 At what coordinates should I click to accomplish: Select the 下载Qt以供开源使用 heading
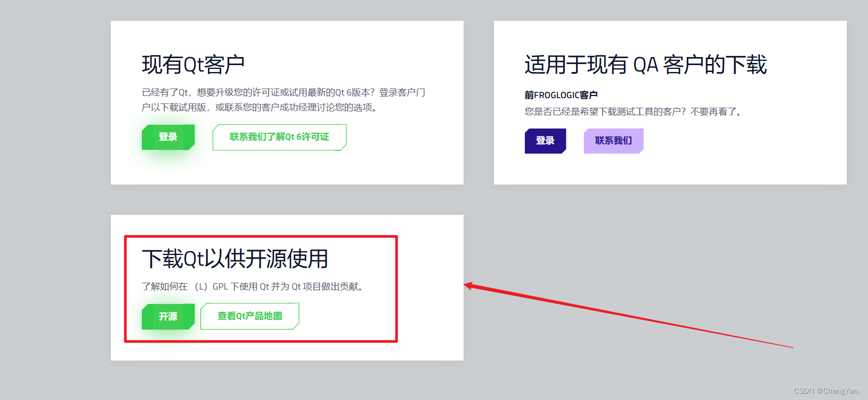tap(235, 259)
